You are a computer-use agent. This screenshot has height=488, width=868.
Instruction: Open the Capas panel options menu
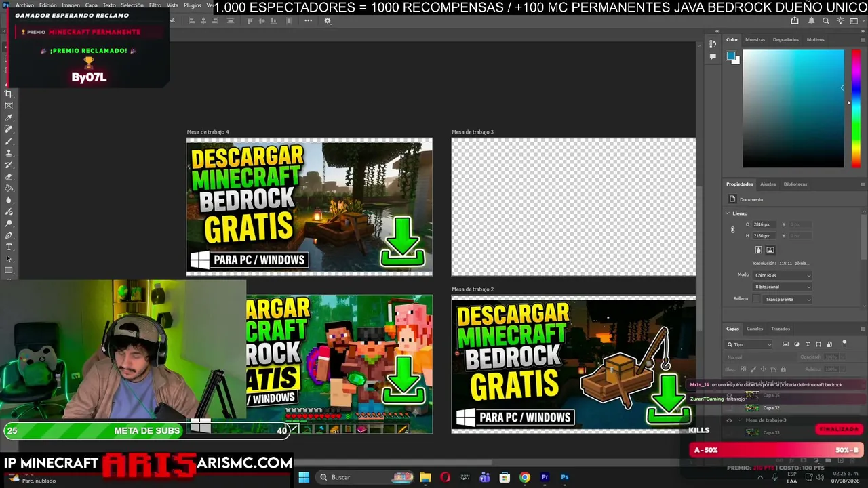pyautogui.click(x=863, y=329)
